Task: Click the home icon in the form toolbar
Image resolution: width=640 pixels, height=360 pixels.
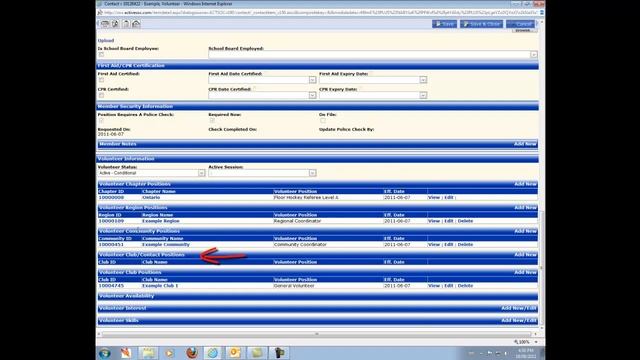Action: coord(136,24)
